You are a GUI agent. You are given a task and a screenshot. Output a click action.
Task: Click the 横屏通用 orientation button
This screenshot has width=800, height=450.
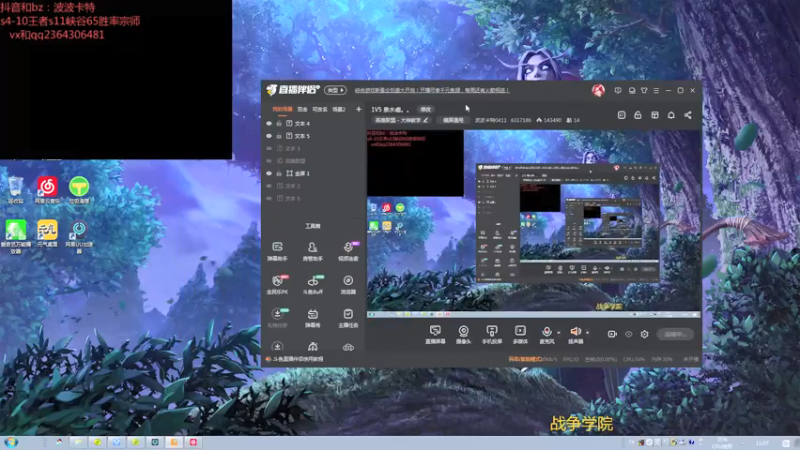click(x=453, y=120)
